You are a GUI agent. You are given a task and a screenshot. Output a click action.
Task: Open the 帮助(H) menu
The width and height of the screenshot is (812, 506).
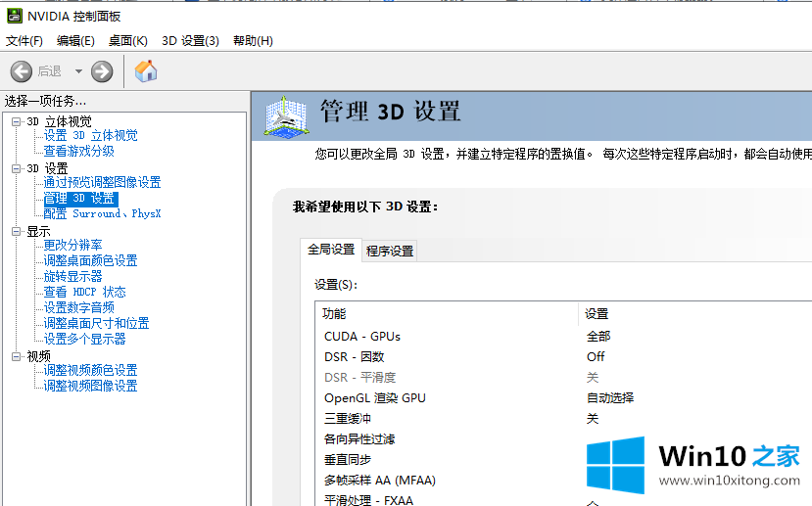tap(254, 41)
